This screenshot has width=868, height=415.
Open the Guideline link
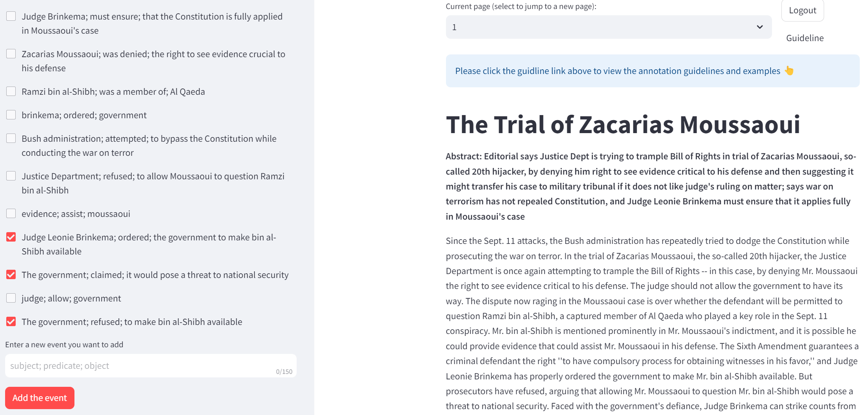(x=805, y=38)
